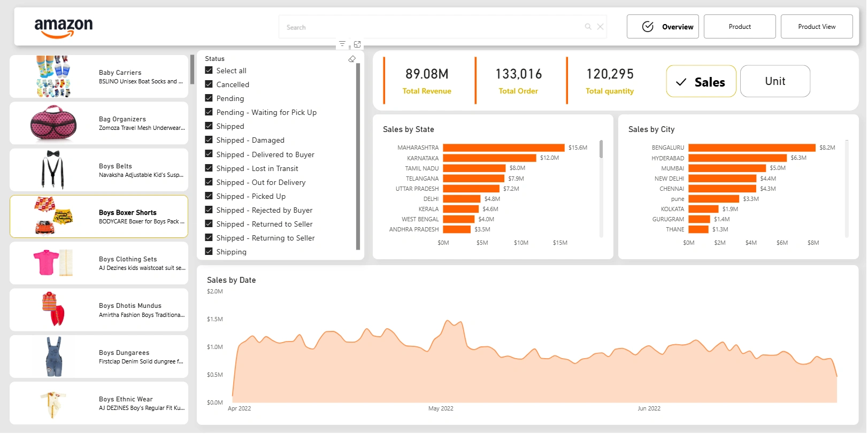Click the Overview checkmark icon
Viewport: 868px width, 434px height.
click(x=648, y=27)
